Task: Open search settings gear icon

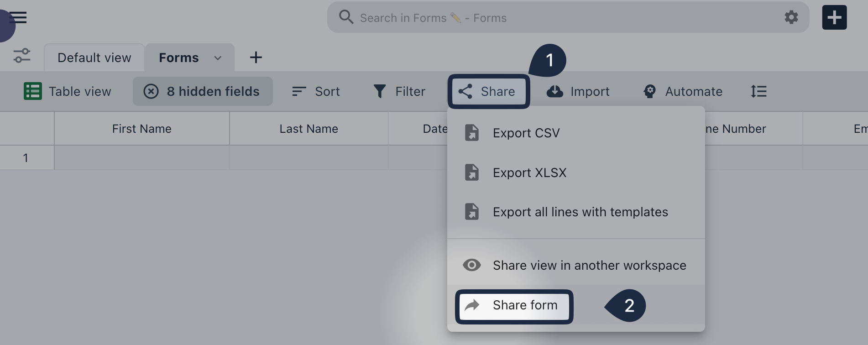Action: tap(791, 17)
